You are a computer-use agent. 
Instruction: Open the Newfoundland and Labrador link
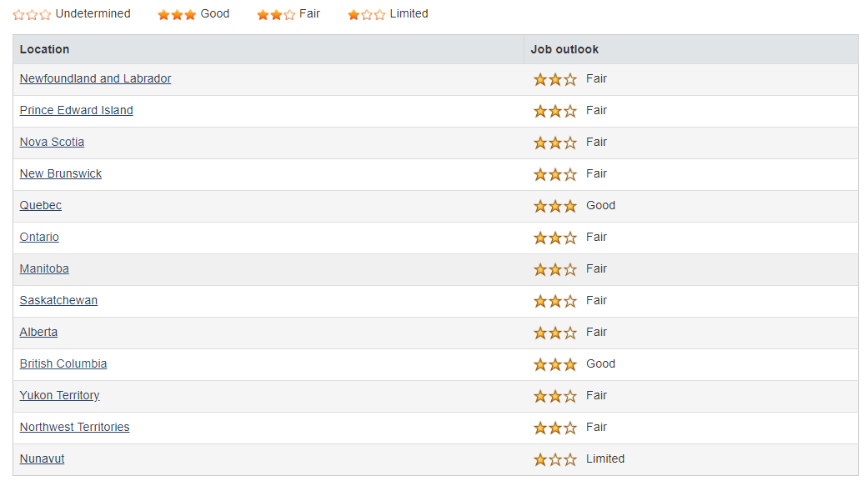coord(95,78)
